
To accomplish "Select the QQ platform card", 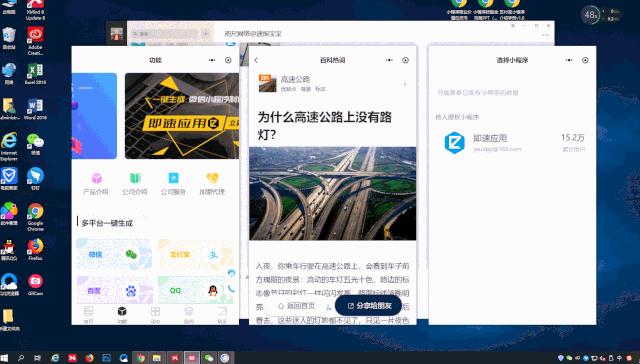I will click(196, 290).
